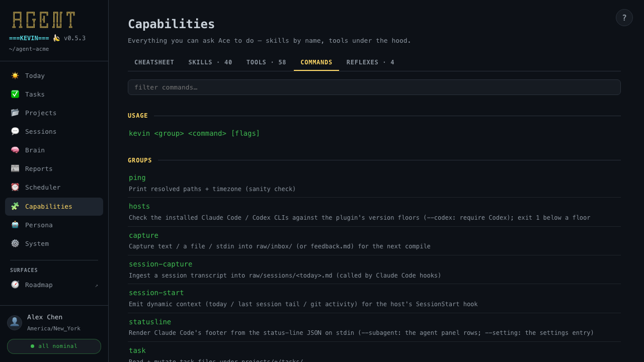The width and height of the screenshot is (644, 362).
Task: Click the Tasks green checkmark icon
Action: (15, 94)
